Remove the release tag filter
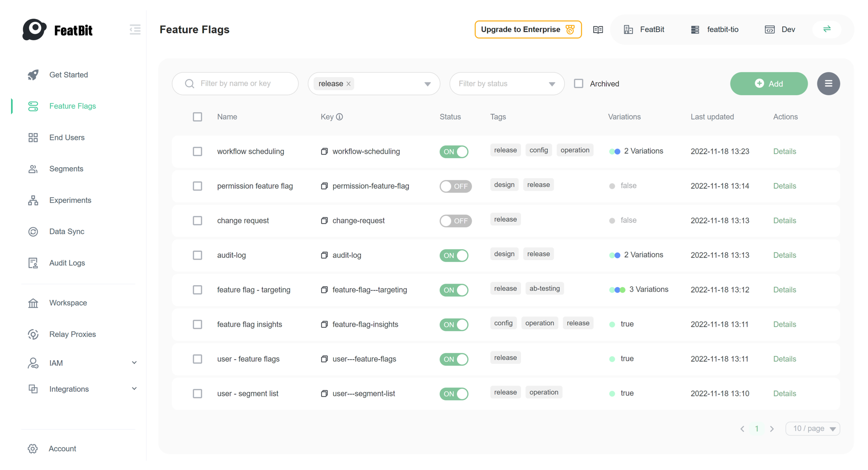The image size is (868, 470). [x=349, y=84]
